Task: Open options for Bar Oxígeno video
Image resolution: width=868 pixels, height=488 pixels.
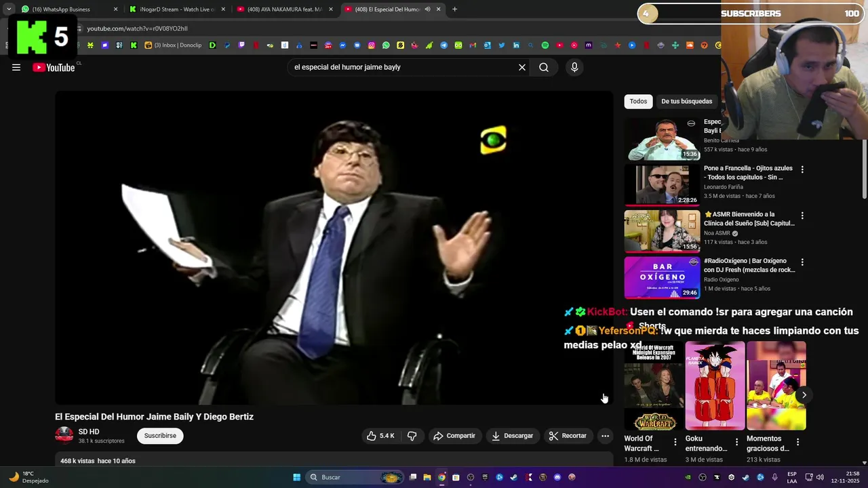Action: (802, 262)
